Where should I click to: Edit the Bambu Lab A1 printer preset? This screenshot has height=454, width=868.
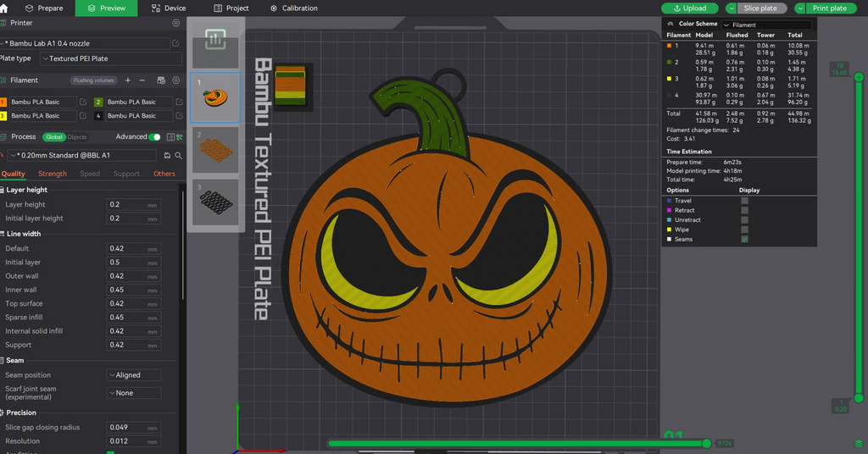[x=175, y=43]
